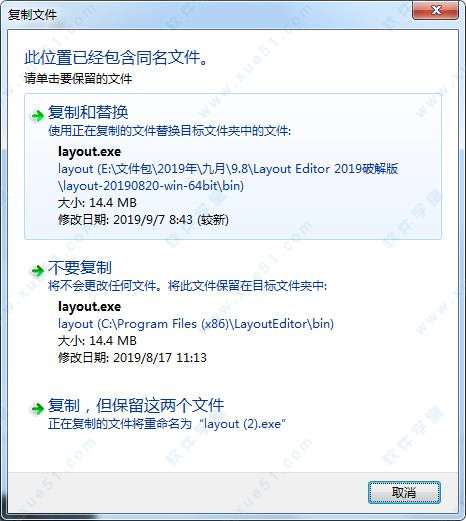This screenshot has width=466, height=521.
Task: Click the green arrow beside 复制，但保留这两个文件
Action: (x=38, y=408)
